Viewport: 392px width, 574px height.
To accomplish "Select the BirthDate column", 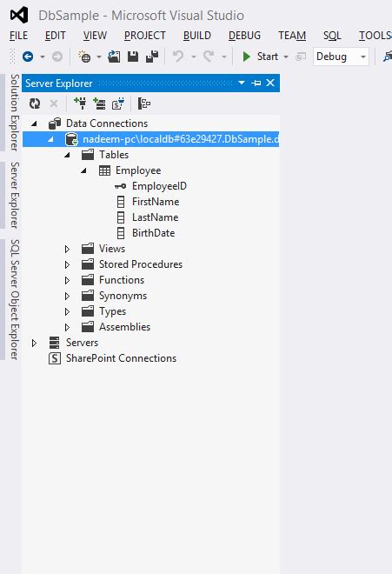I will pyautogui.click(x=153, y=233).
